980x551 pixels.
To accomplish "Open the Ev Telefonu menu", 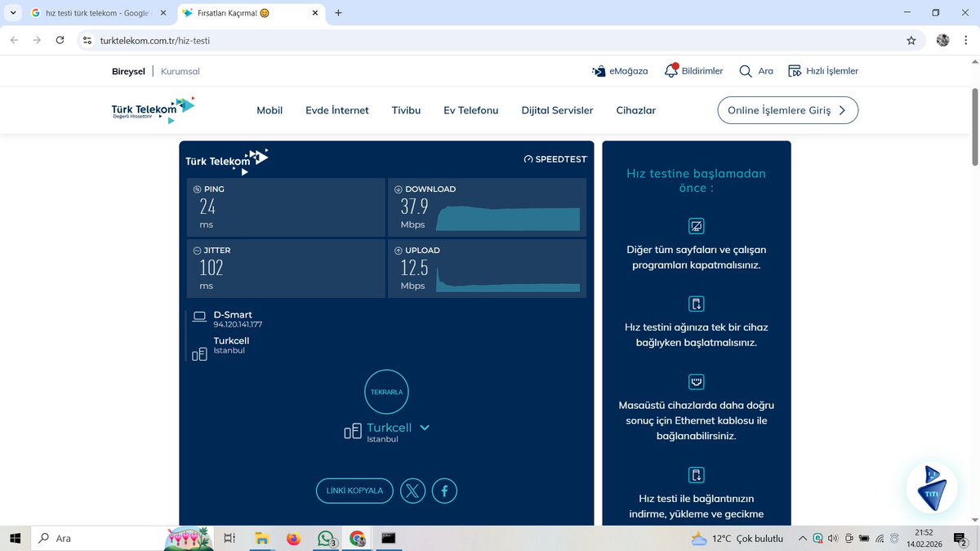I will click(471, 110).
